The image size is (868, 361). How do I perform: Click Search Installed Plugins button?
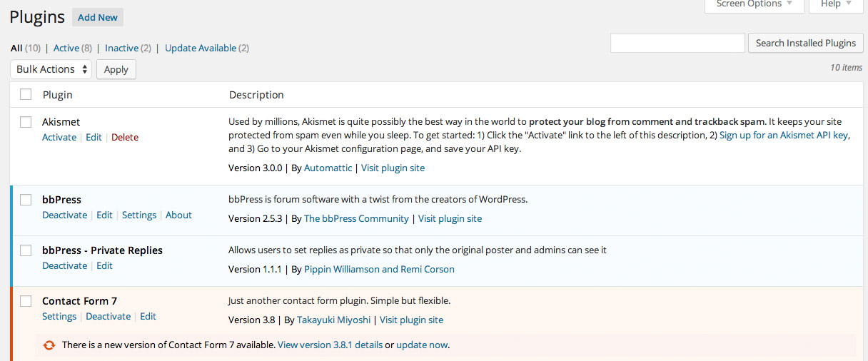pyautogui.click(x=806, y=43)
